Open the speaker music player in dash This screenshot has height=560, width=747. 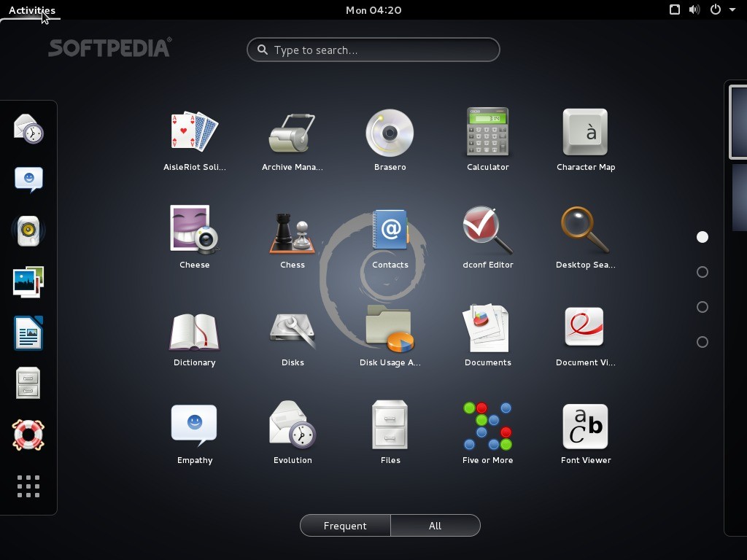tap(28, 230)
